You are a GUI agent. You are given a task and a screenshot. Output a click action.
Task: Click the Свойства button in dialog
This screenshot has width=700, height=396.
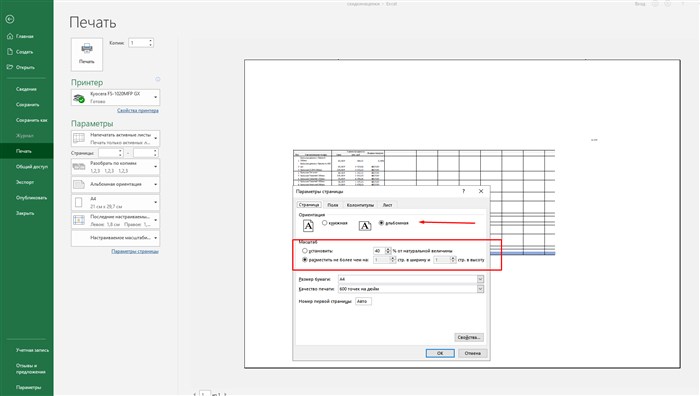point(469,337)
